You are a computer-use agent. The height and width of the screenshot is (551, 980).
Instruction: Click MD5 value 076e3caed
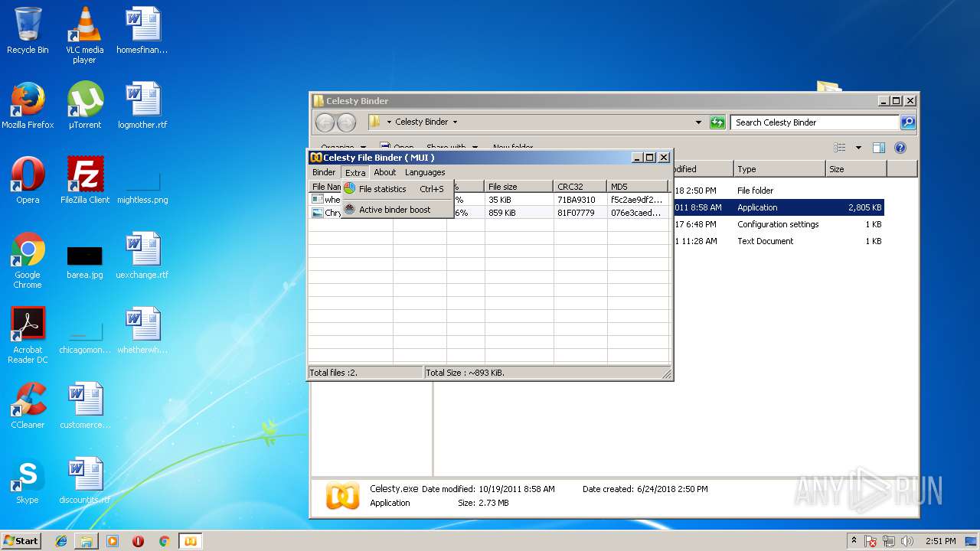pyautogui.click(x=636, y=213)
